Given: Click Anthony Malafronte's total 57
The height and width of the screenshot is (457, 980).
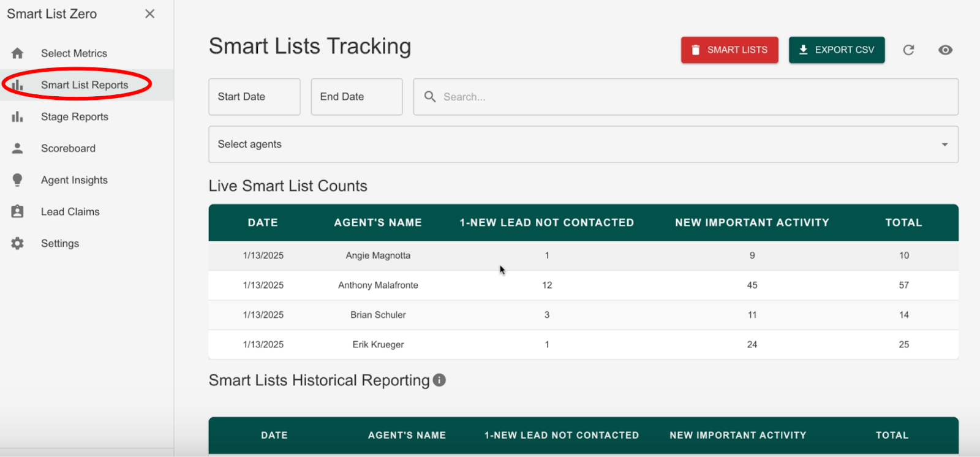Looking at the screenshot, I should [x=904, y=285].
